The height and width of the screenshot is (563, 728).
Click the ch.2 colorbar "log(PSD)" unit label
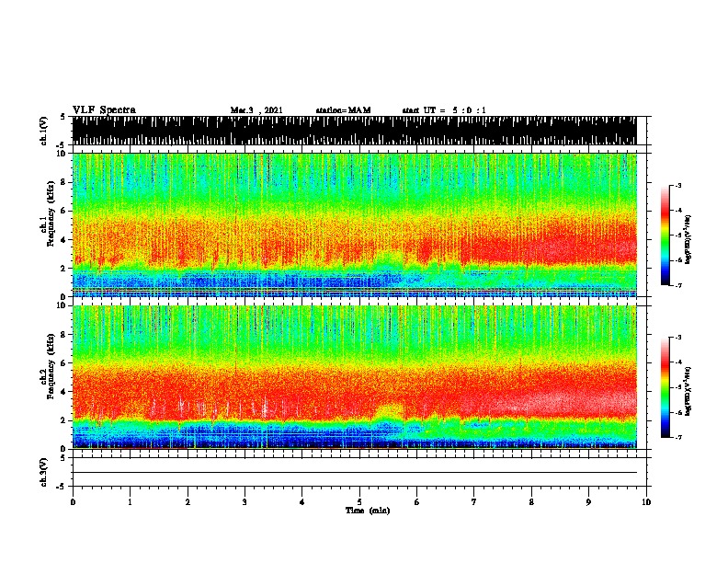click(x=688, y=391)
